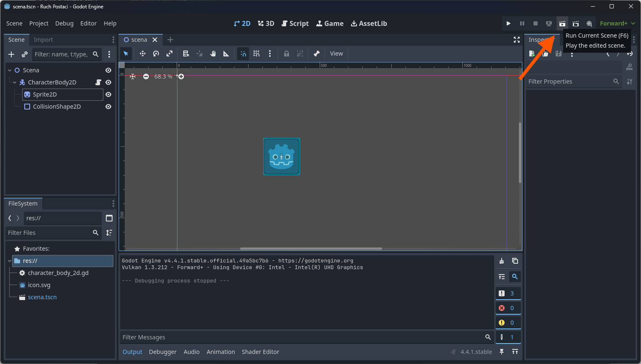Image resolution: width=641 pixels, height=364 pixels.
Task: Click the Pause running project icon
Action: point(522,23)
